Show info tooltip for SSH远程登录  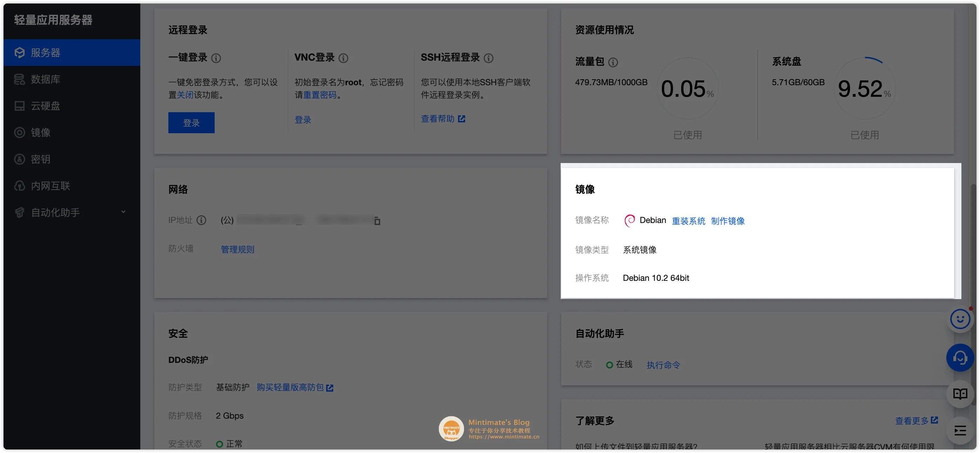click(489, 58)
